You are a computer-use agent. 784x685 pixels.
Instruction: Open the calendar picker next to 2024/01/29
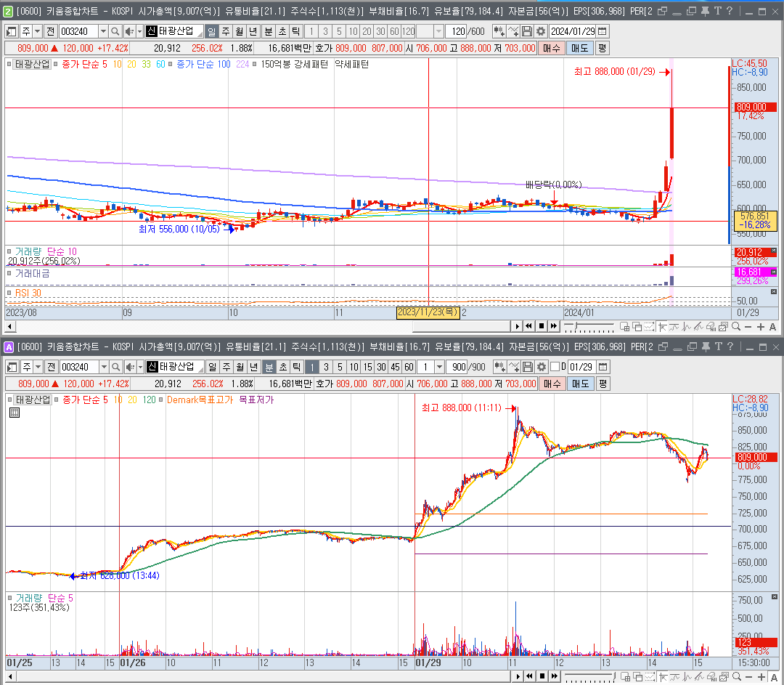603,31
